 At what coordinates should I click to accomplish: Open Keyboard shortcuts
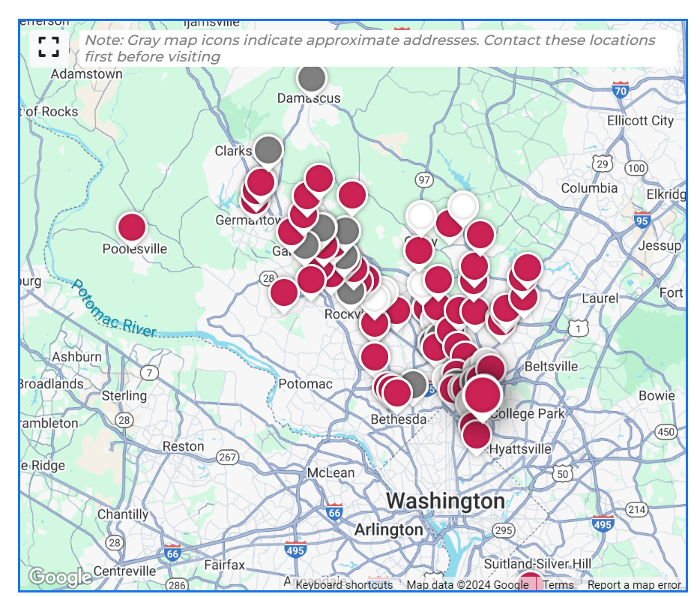tap(344, 585)
